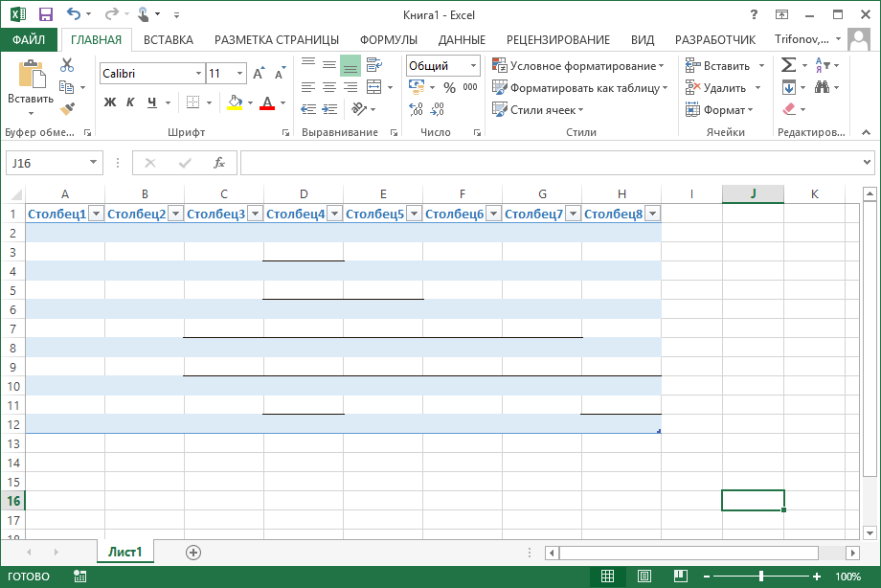Enable wrap text

pos(374,65)
